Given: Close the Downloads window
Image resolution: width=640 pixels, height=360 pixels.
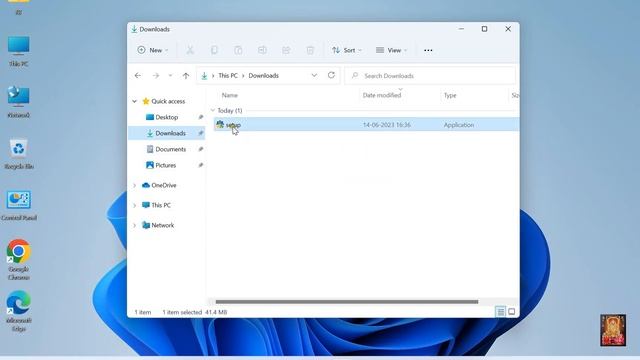Looking at the screenshot, I should pos(508,29).
